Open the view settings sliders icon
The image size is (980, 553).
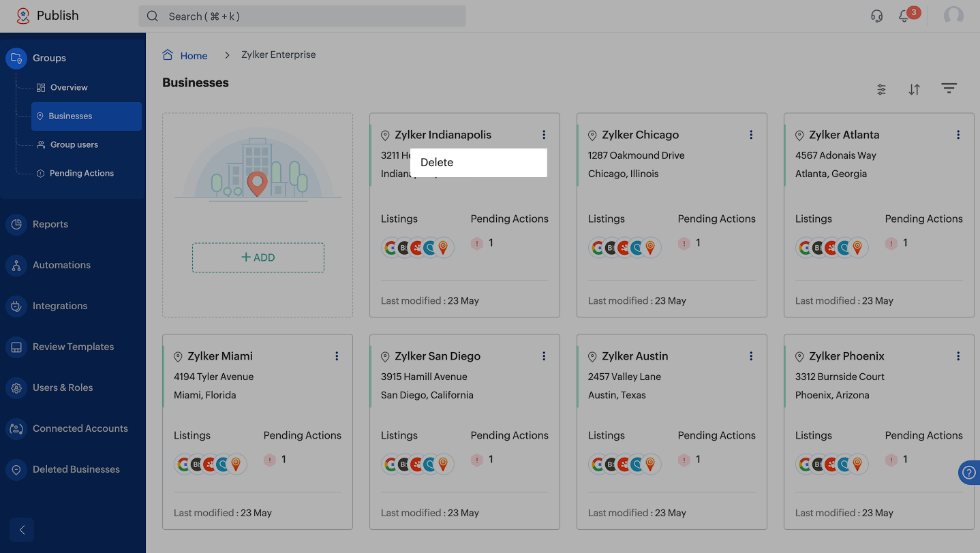point(881,89)
